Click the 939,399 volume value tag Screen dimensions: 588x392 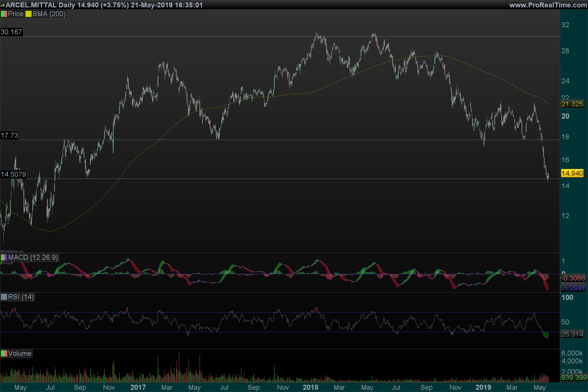click(574, 378)
